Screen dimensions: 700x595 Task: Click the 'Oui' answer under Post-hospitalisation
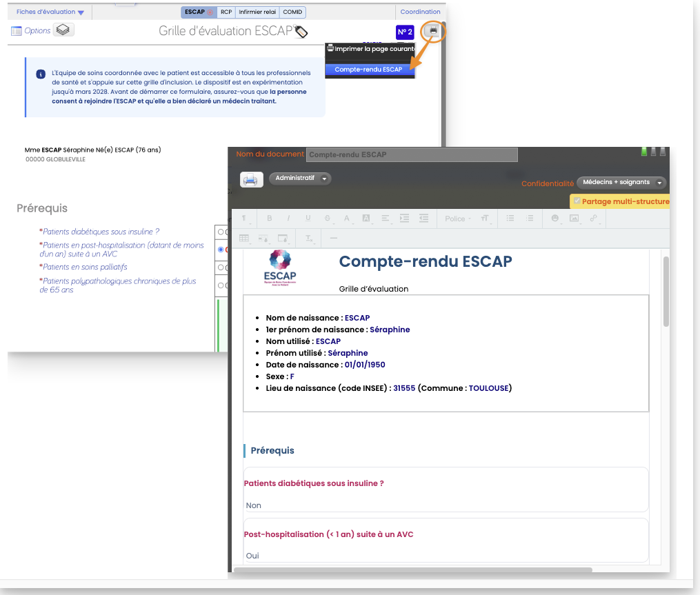[252, 556]
